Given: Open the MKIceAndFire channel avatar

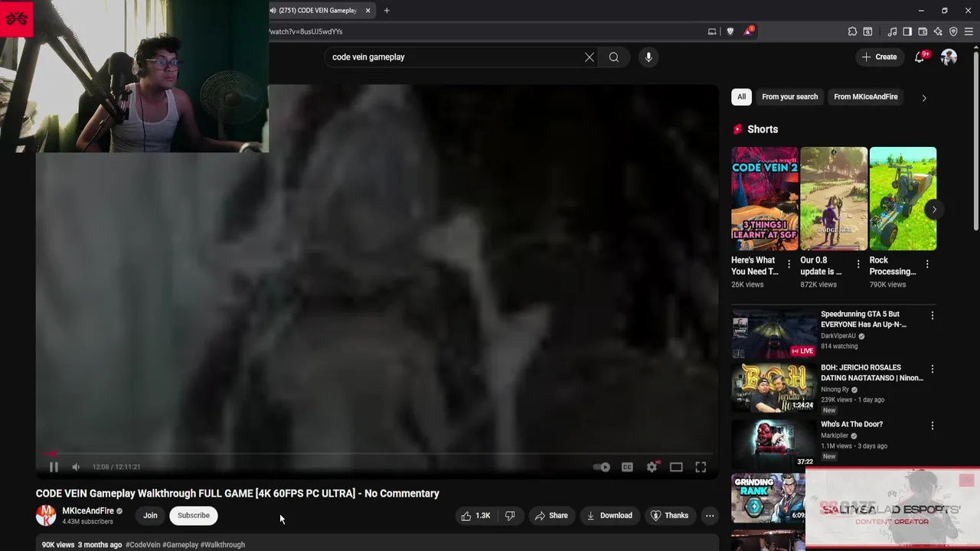Looking at the screenshot, I should [46, 515].
